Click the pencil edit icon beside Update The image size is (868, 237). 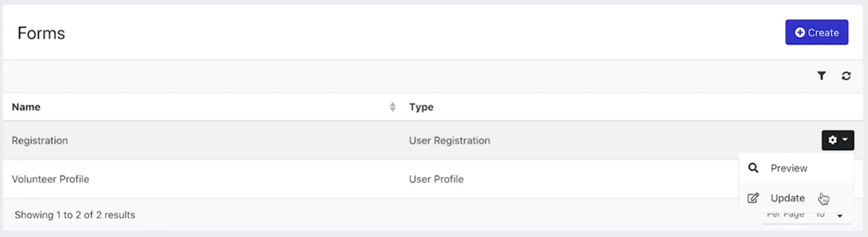click(x=754, y=198)
